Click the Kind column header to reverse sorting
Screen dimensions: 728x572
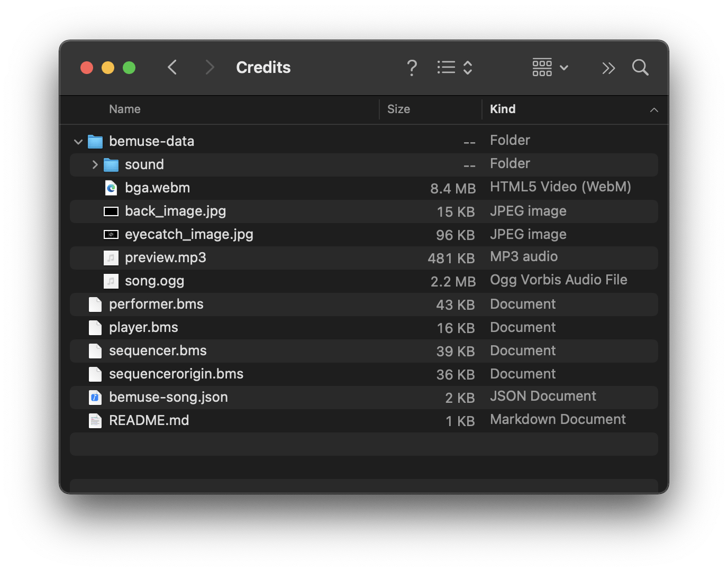[503, 109]
